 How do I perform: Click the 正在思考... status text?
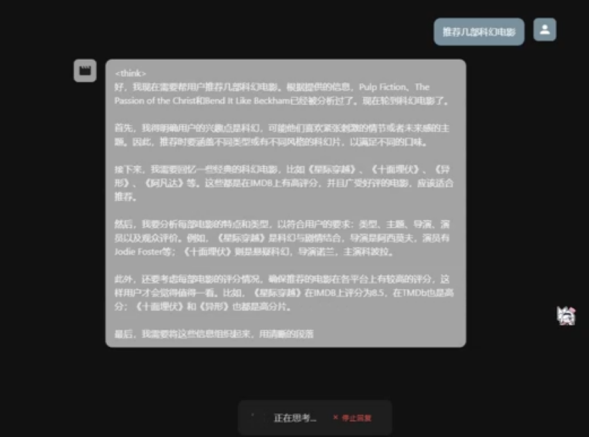(x=295, y=418)
